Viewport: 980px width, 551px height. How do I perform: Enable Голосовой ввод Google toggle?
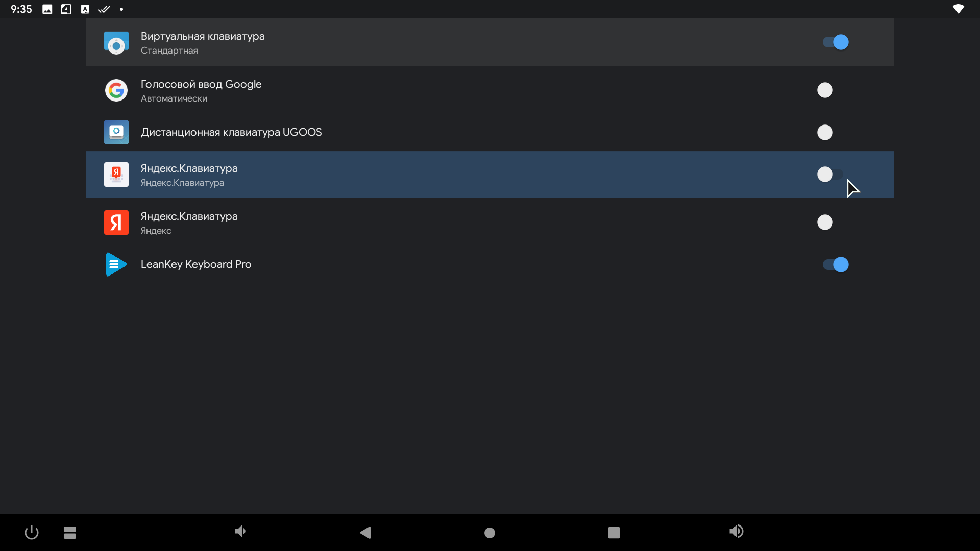pos(830,90)
